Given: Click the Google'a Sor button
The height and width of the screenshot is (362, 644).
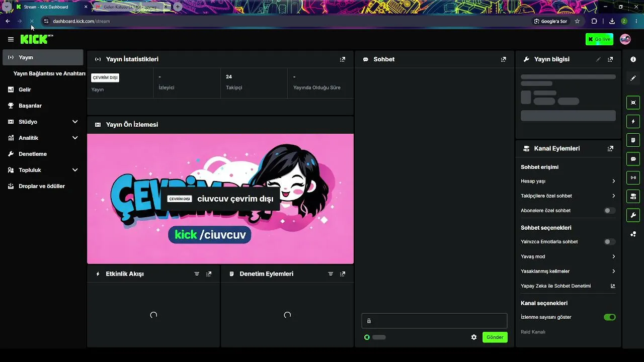Looking at the screenshot, I should [x=550, y=21].
